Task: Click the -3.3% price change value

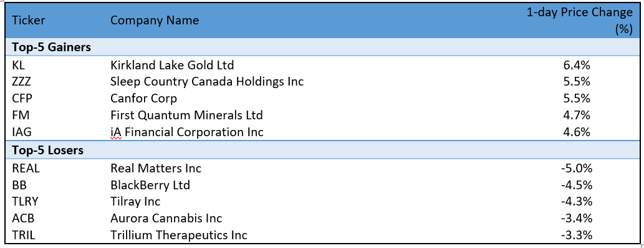Action: pos(576,236)
